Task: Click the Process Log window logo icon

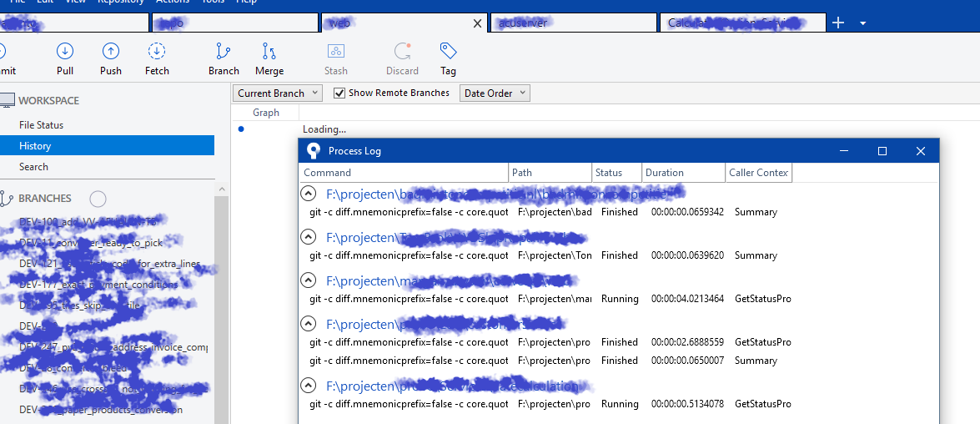Action: (314, 151)
